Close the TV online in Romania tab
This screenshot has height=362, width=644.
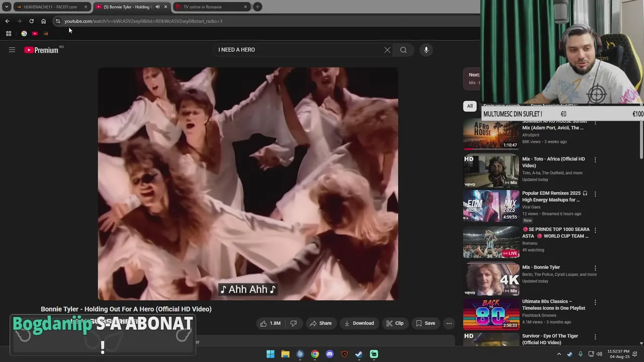pos(246,7)
